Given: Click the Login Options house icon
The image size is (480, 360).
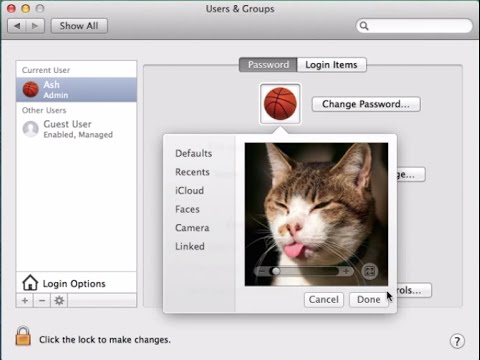Looking at the screenshot, I should [x=30, y=282].
